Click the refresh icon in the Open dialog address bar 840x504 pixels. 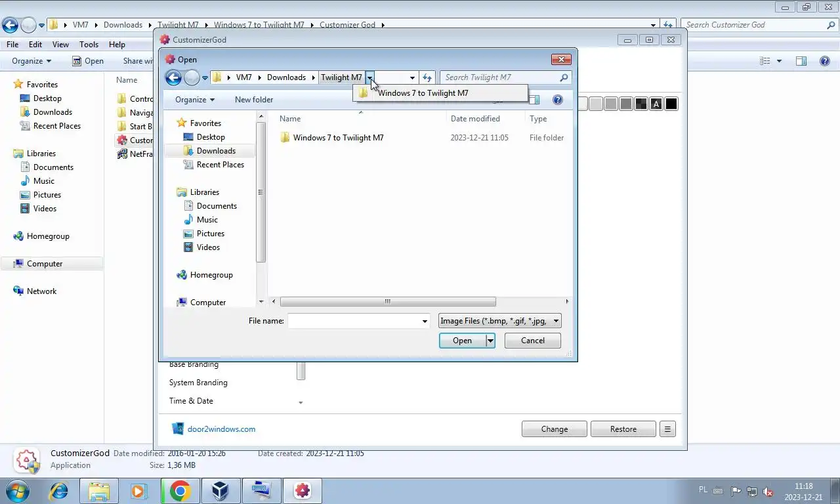(427, 77)
